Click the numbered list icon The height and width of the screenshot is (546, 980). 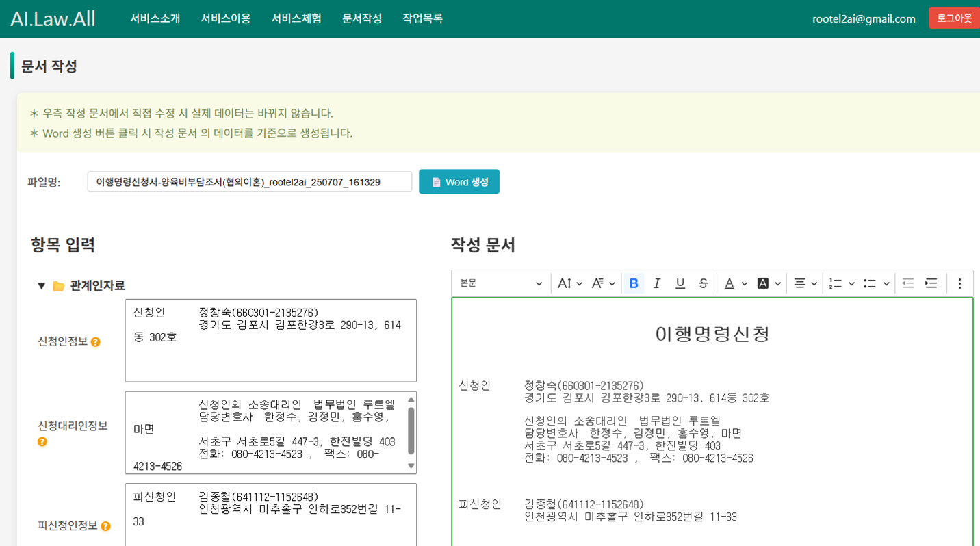(x=835, y=283)
